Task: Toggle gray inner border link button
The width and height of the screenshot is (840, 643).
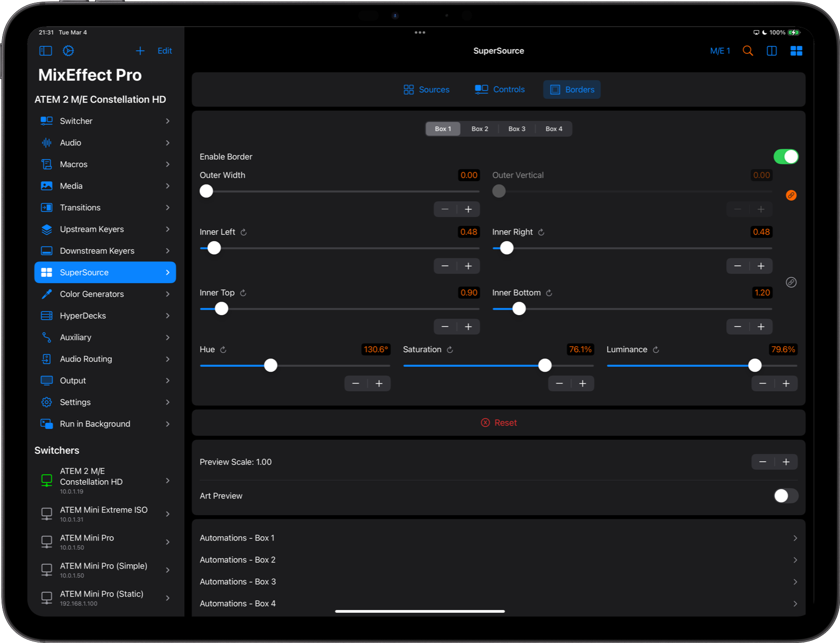Action: click(791, 282)
